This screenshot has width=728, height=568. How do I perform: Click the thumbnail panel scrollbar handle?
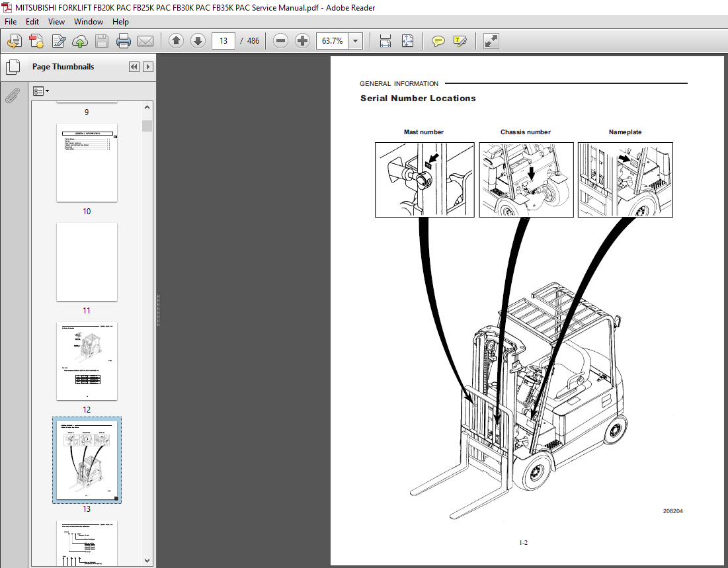pyautogui.click(x=147, y=126)
